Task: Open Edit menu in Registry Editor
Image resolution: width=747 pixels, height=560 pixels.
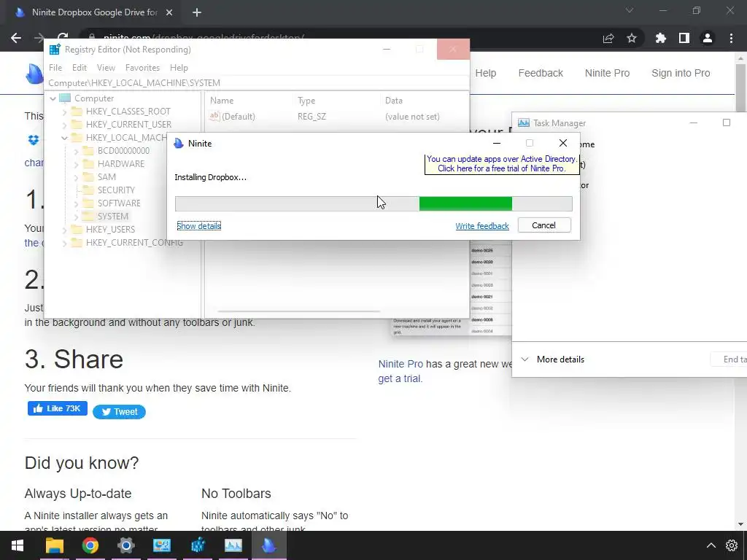Action: [x=79, y=68]
